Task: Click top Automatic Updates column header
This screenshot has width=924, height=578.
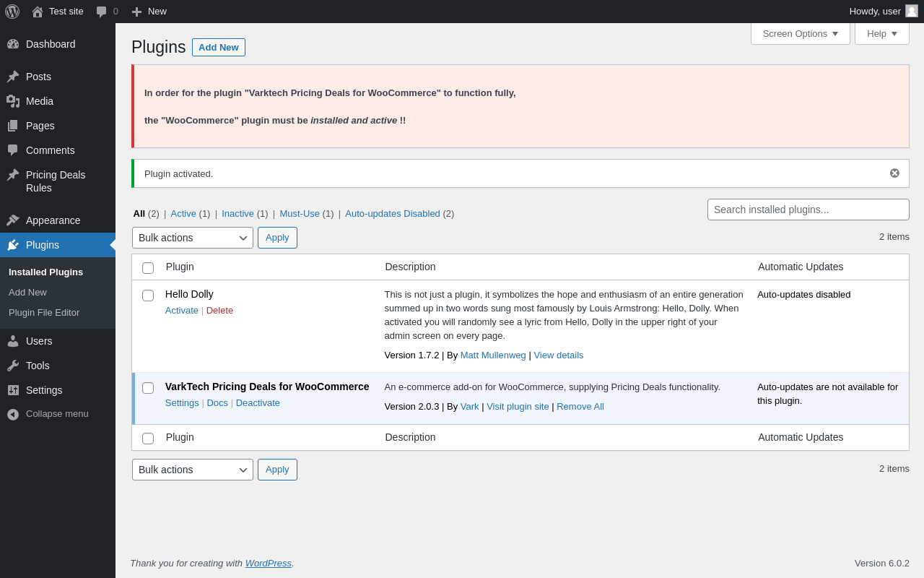Action: [x=801, y=267]
